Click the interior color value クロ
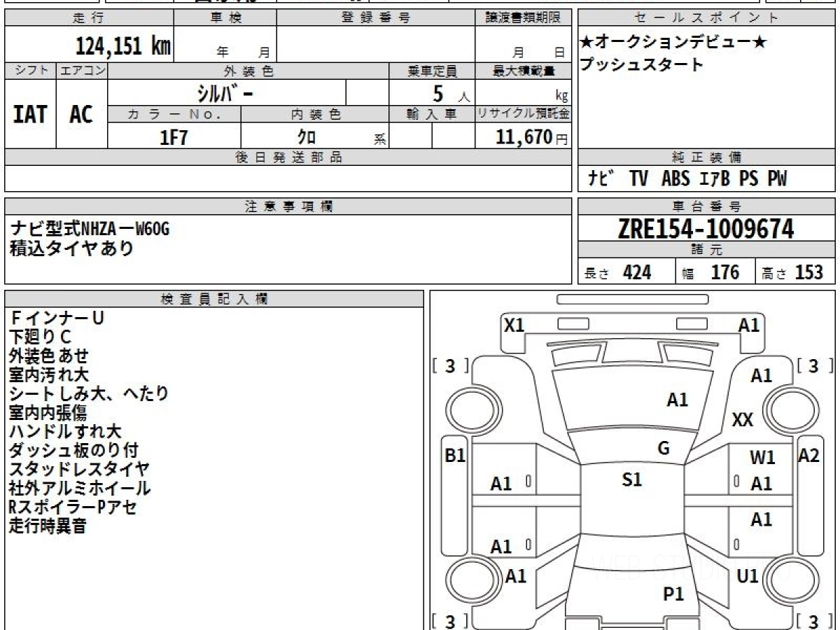Viewport: 840px width, 630px height. (307, 136)
